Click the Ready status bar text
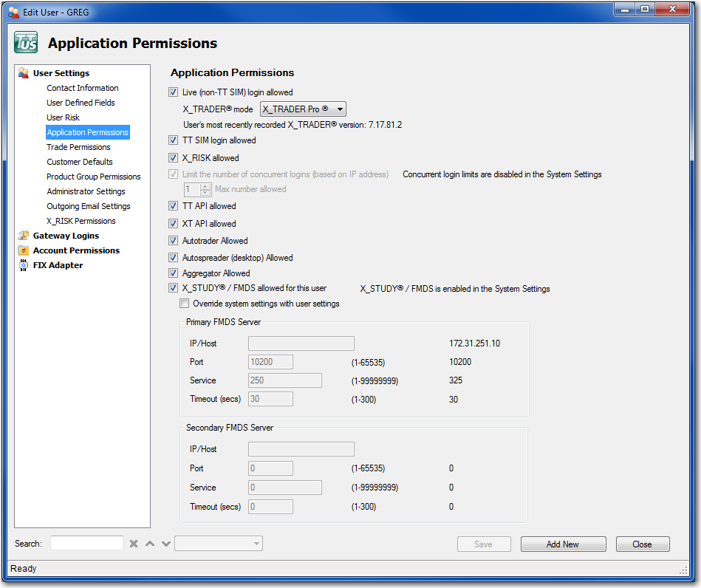The width and height of the screenshot is (701, 588). pyautogui.click(x=23, y=568)
